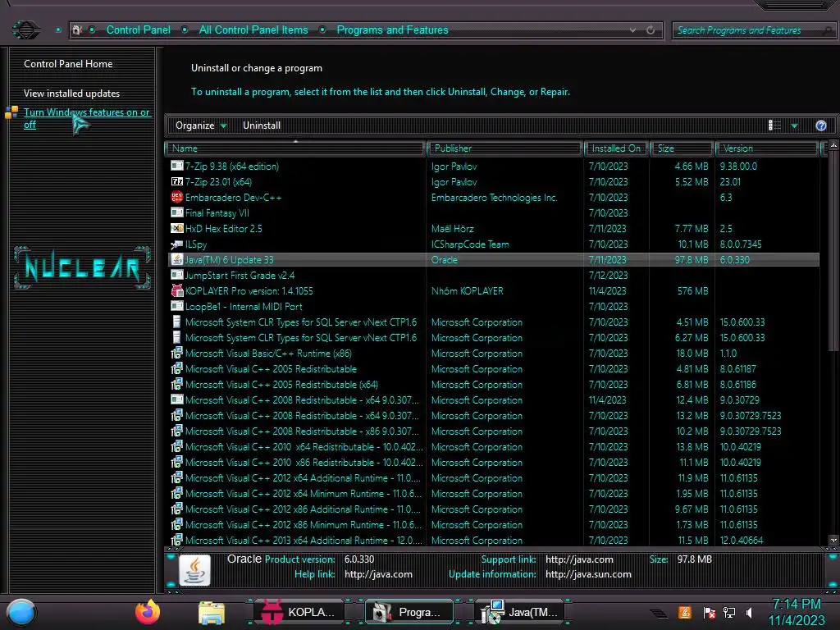This screenshot has height=630, width=840.
Task: Click the Action Center flag tray icon
Action: click(x=710, y=613)
